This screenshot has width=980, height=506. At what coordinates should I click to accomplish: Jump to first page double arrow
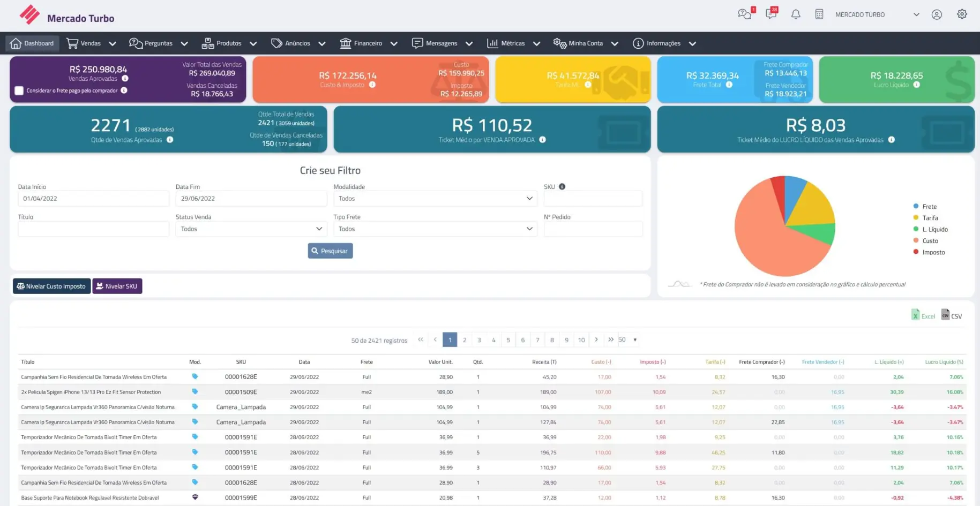421,339
